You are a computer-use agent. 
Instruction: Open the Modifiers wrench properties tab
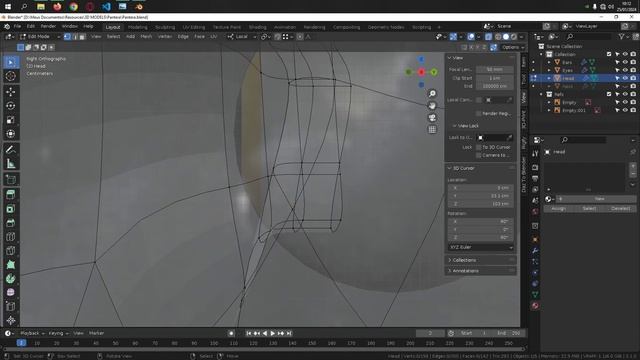click(535, 251)
